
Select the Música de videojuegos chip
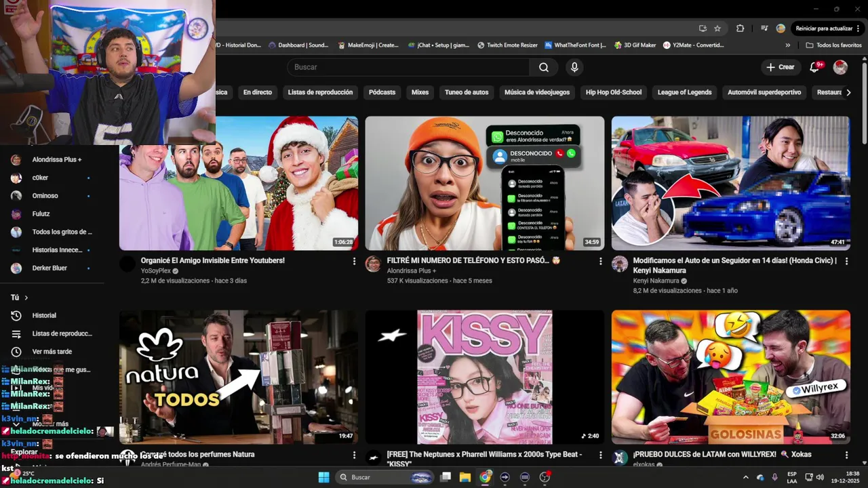coord(537,92)
